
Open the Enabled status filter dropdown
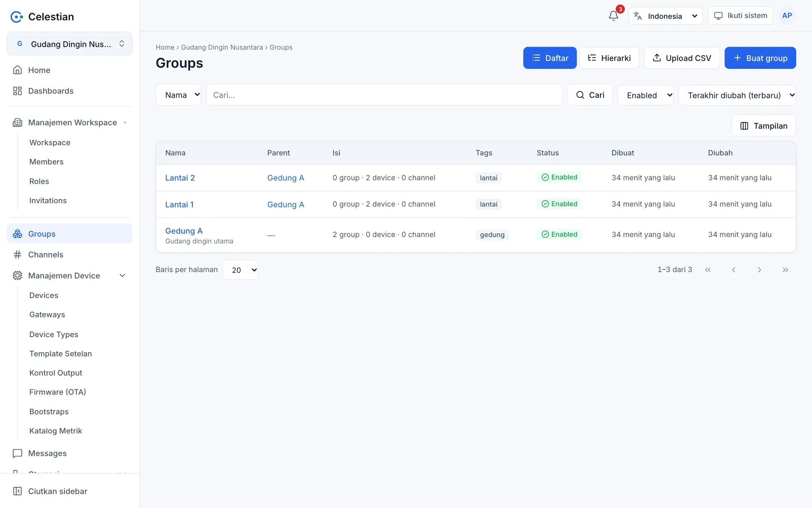pyautogui.click(x=645, y=95)
